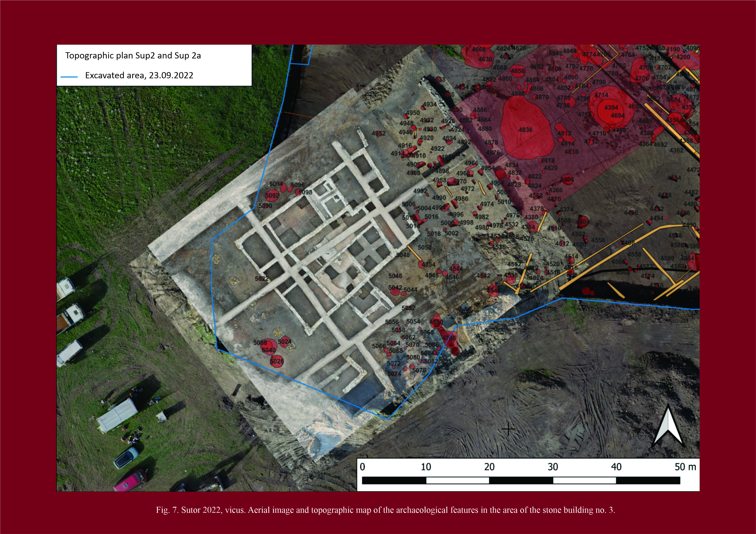Click the black crosshair marker on the soil
The image size is (756, 534).
pos(508,429)
